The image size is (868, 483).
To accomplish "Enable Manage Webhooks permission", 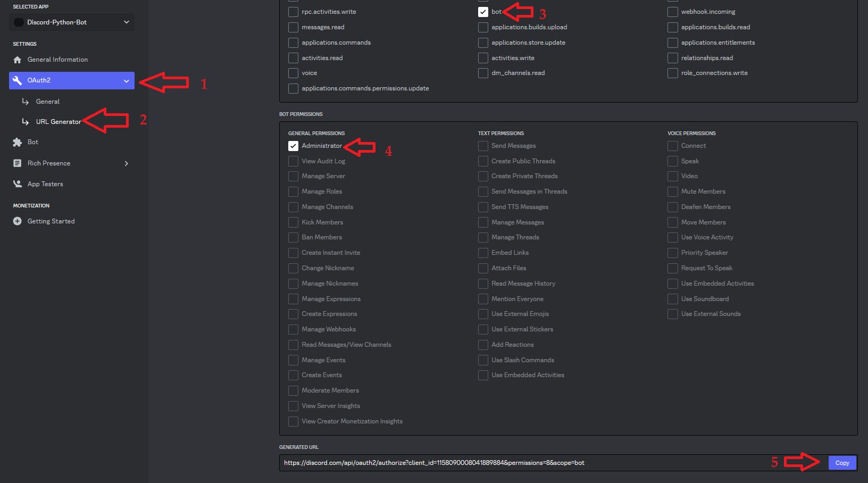I will click(x=293, y=329).
